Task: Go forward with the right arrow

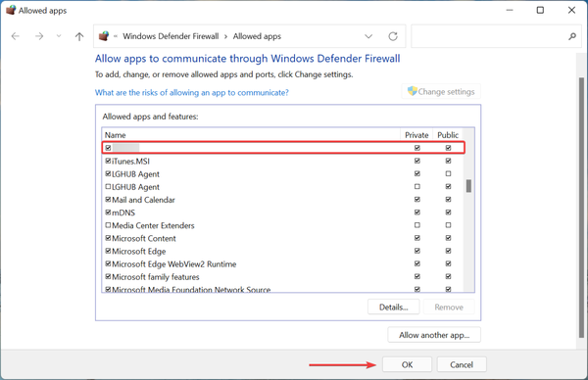Action: pos(39,36)
